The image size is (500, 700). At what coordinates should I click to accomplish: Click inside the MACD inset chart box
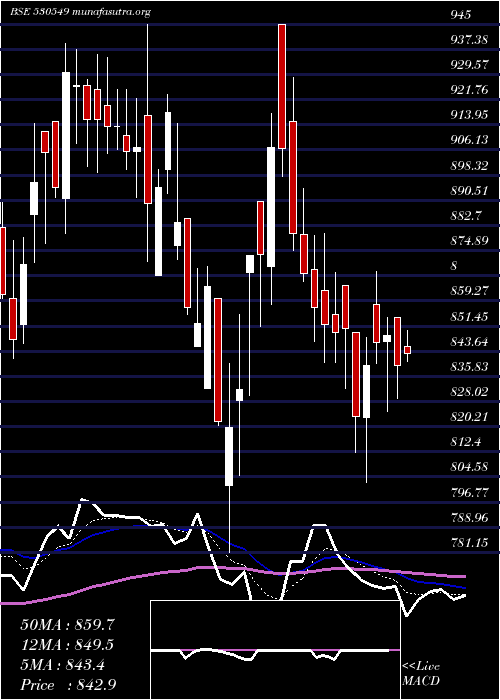275,650
